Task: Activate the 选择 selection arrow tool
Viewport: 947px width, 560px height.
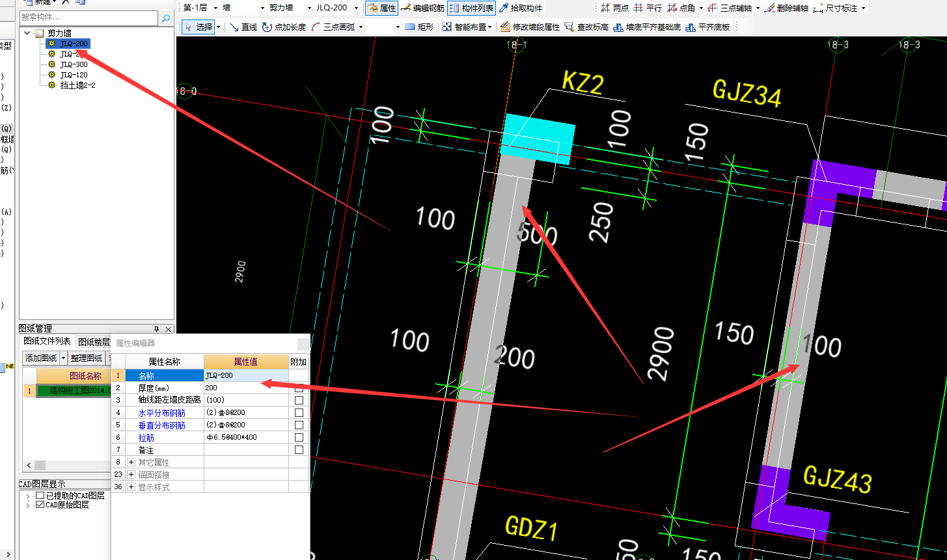Action: click(199, 27)
